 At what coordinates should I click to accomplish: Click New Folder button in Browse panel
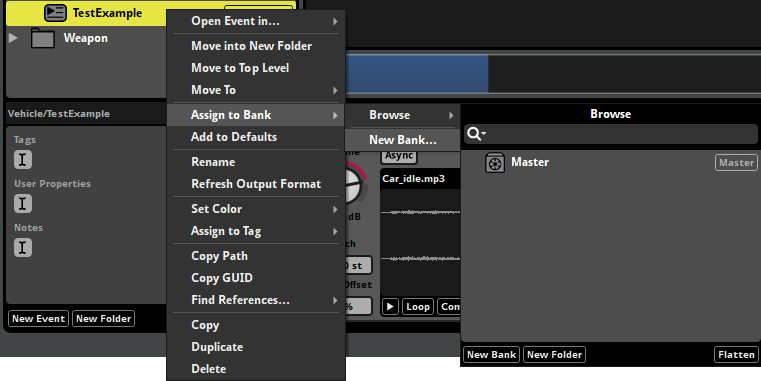554,355
